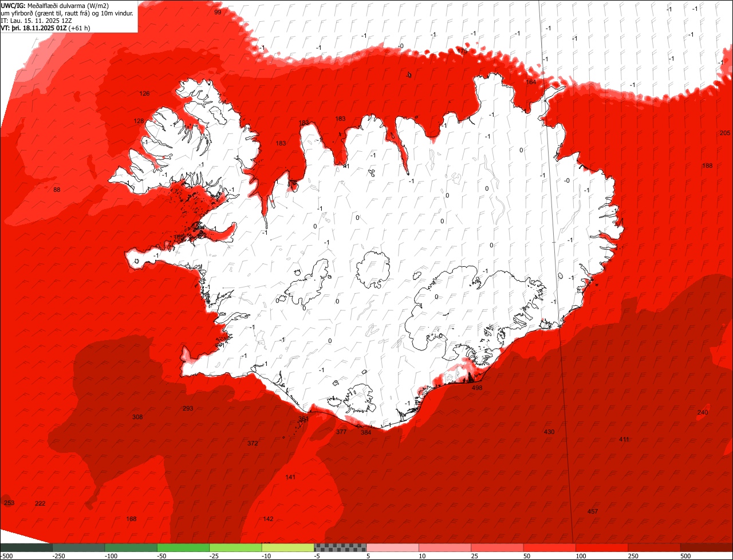Click the legend tick label -100
The width and height of the screenshot is (733, 560).
tap(111, 556)
